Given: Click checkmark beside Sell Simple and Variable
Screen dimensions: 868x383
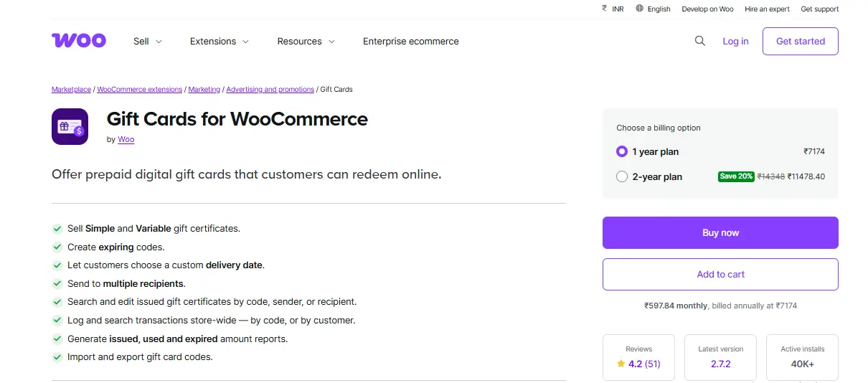Looking at the screenshot, I should (x=57, y=229).
